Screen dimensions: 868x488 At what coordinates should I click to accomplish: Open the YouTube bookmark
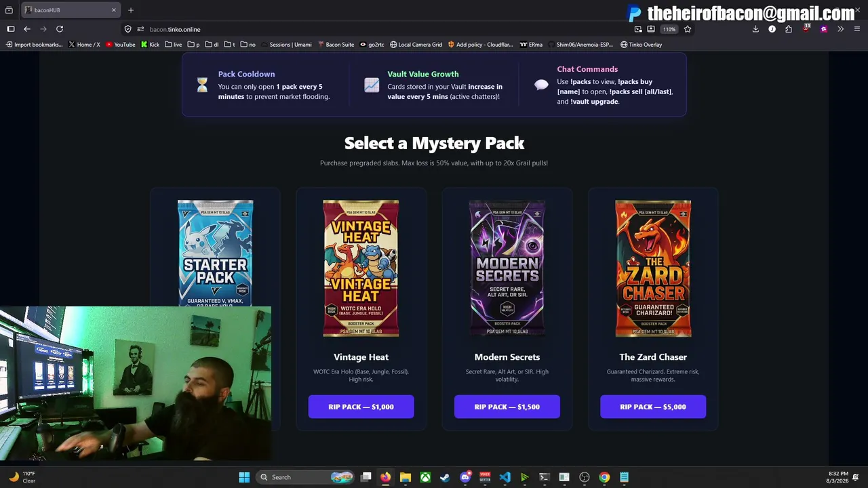(121, 45)
